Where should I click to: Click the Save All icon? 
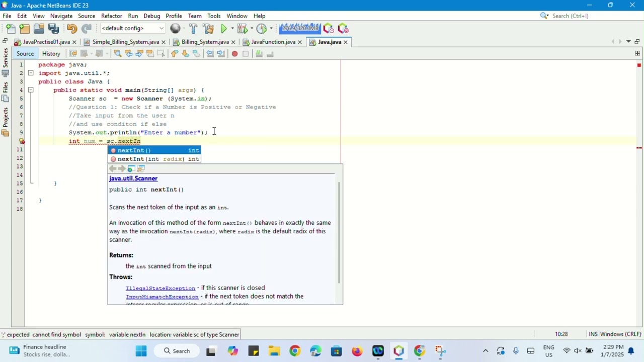tap(54, 29)
